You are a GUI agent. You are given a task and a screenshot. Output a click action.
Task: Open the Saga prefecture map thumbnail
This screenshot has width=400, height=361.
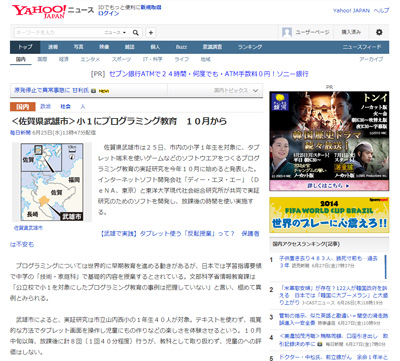pos(52,182)
